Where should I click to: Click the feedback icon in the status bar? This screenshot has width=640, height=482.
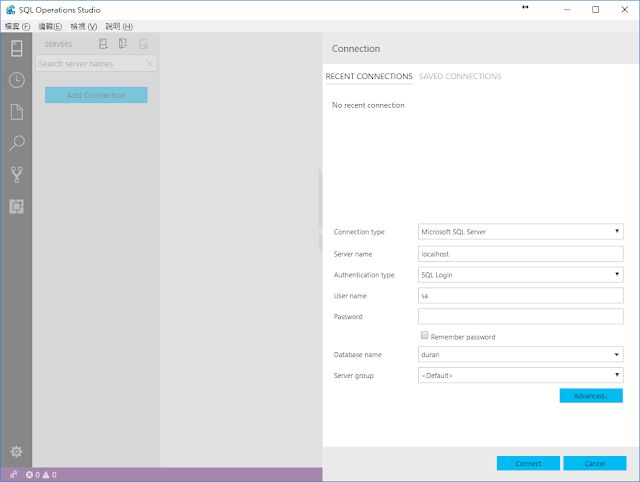13,475
